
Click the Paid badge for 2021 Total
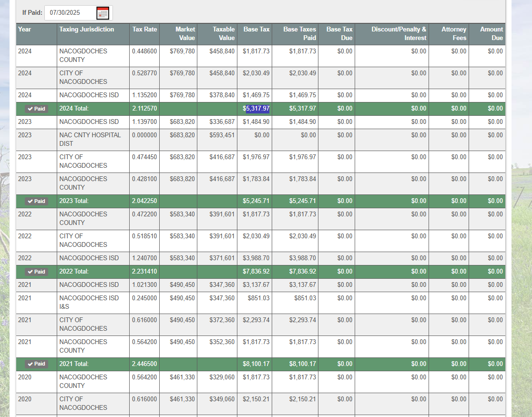pyautogui.click(x=36, y=364)
